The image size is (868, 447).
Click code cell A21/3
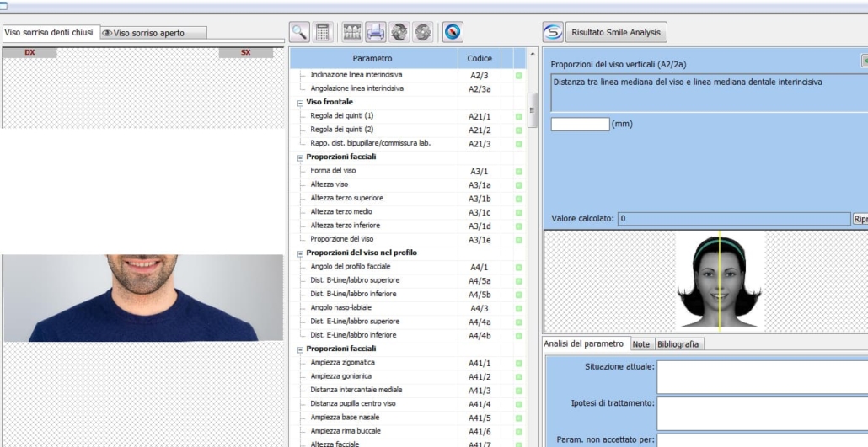pos(480,144)
